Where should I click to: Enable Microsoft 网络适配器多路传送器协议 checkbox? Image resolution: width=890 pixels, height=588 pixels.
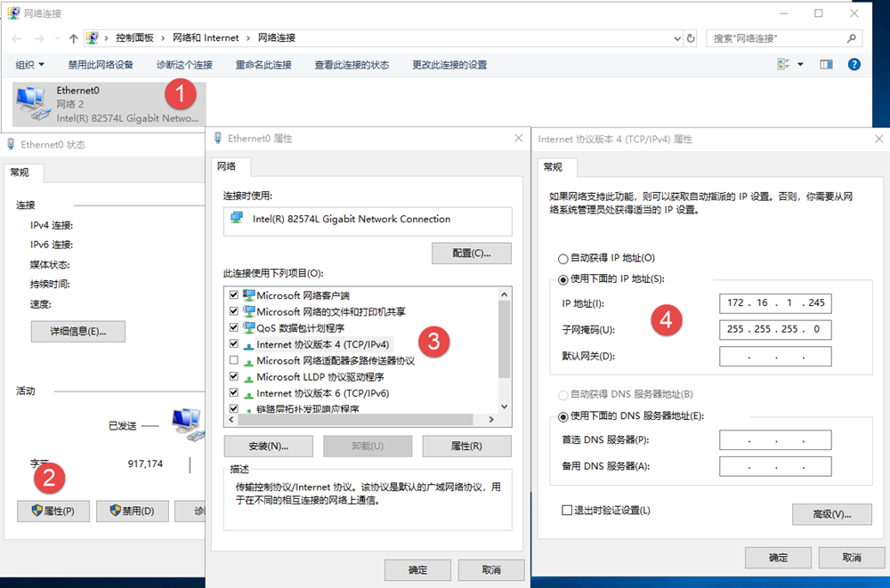click(x=234, y=360)
